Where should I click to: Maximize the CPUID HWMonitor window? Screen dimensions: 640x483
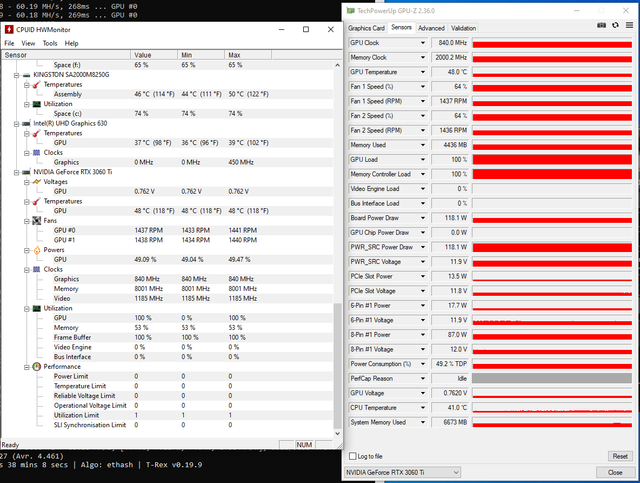(x=306, y=29)
